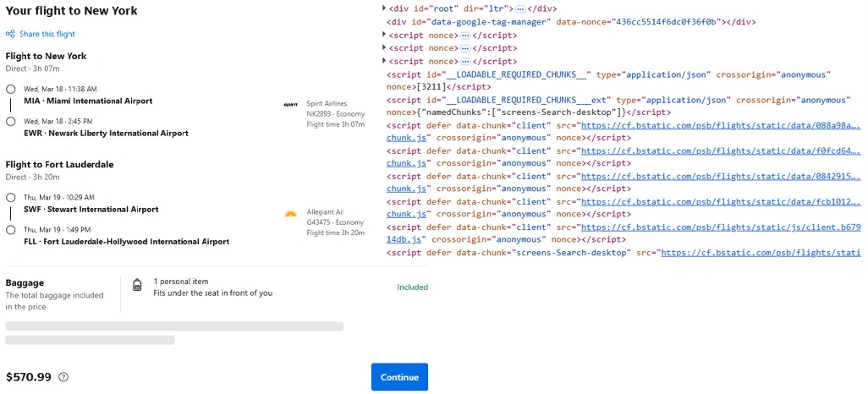Click the 1 personal item label
Viewport: 868px width, 394px height.
coord(181,282)
